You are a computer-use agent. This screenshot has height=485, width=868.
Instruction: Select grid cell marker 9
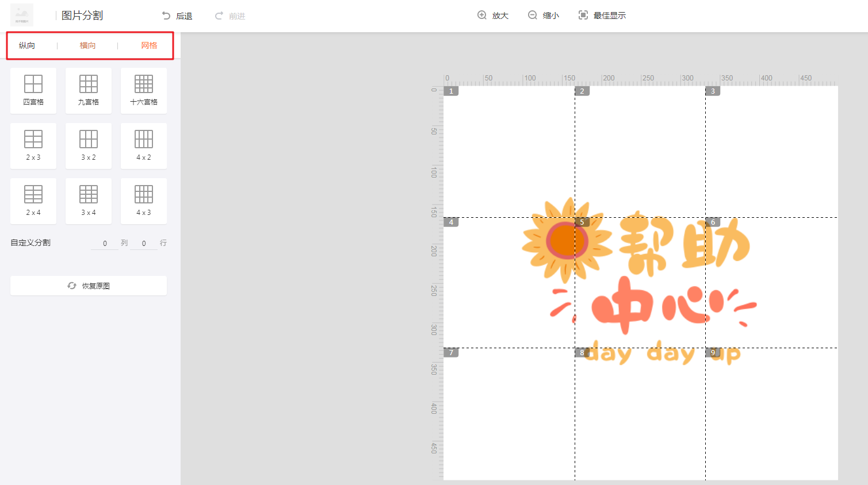(713, 352)
